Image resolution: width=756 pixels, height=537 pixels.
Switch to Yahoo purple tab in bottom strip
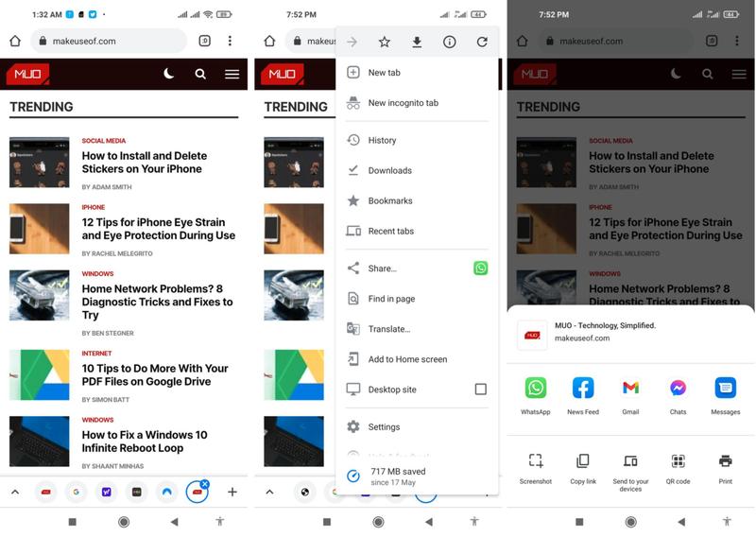click(x=107, y=493)
